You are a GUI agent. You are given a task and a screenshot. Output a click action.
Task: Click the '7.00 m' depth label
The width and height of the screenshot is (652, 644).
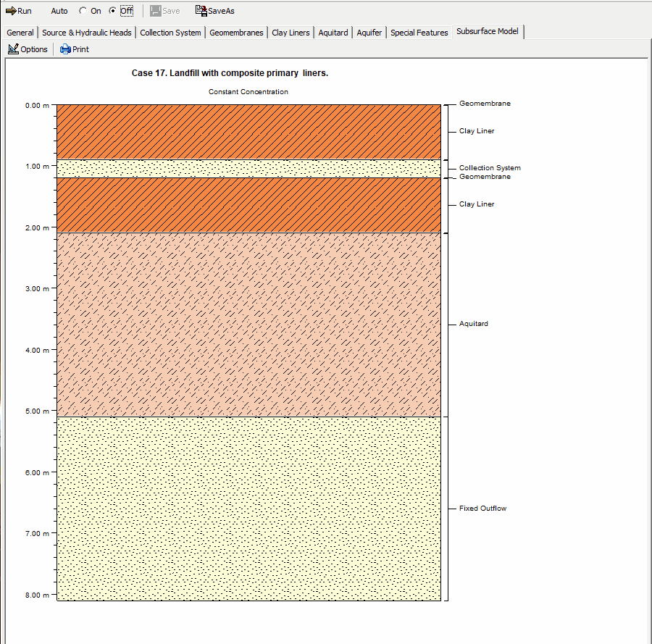tap(37, 533)
